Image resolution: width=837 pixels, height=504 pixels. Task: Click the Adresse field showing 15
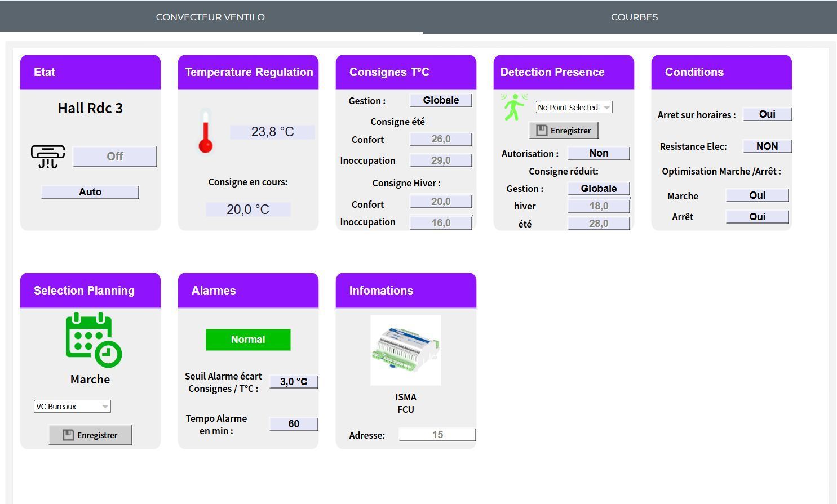pyautogui.click(x=437, y=435)
